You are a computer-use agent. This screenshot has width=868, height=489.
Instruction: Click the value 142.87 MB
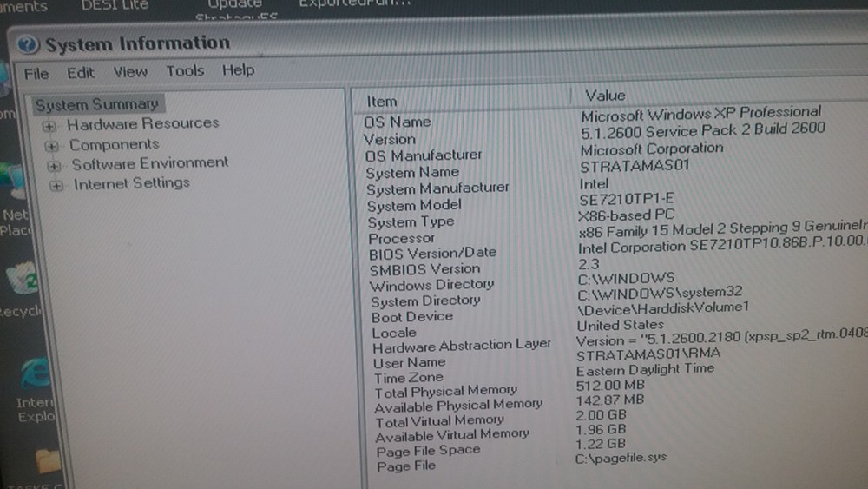click(609, 400)
